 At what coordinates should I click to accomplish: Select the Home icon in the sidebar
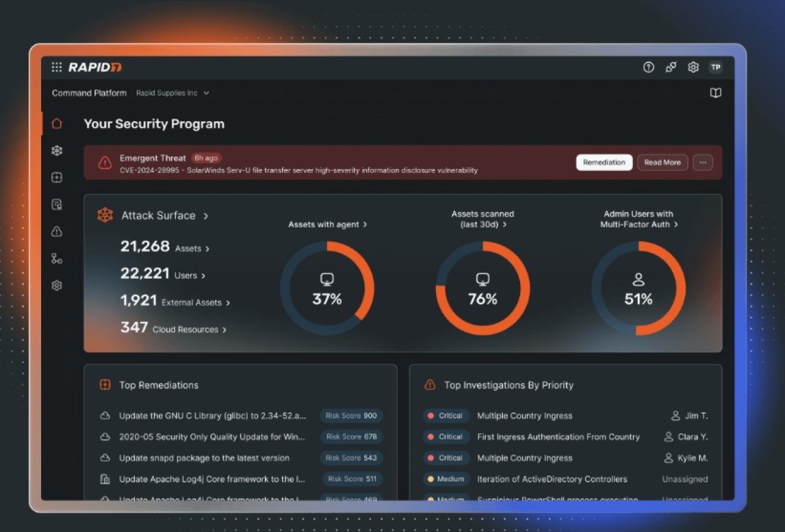point(56,123)
